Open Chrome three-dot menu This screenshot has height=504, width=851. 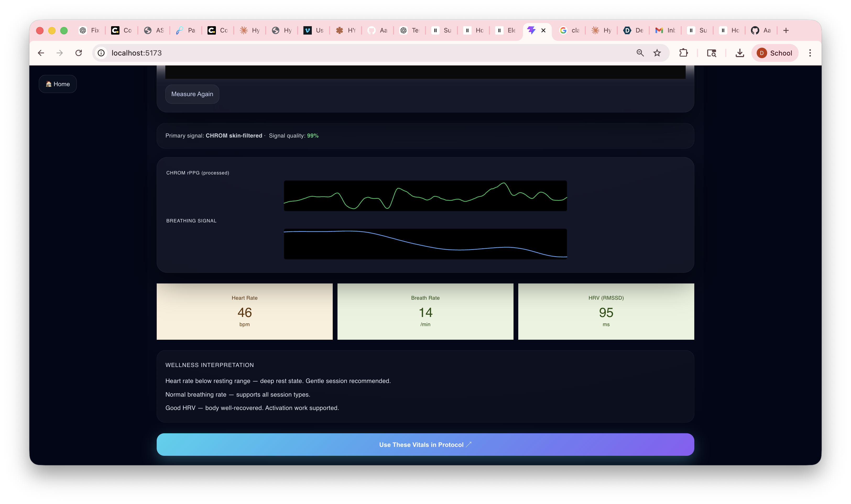tap(810, 53)
